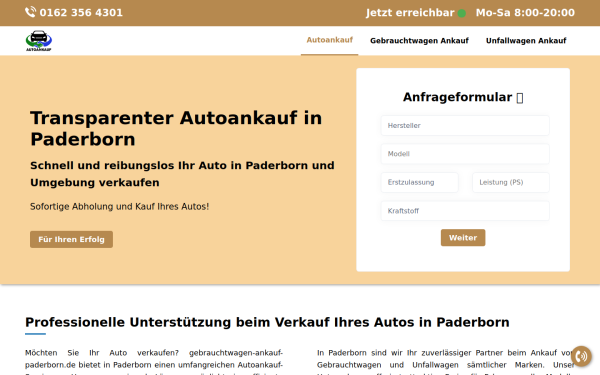Viewport: 600px width, 375px height.
Task: Focus the Leistung (PS) input field
Action: (511, 182)
